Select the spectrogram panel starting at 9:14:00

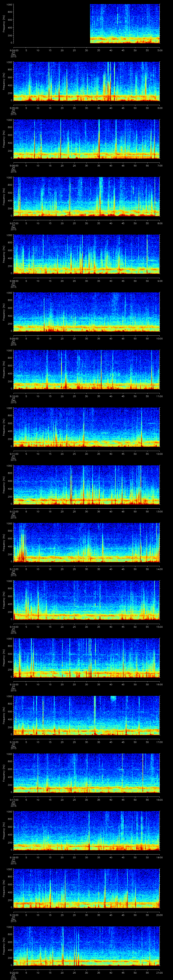pyautogui.click(x=87, y=600)
